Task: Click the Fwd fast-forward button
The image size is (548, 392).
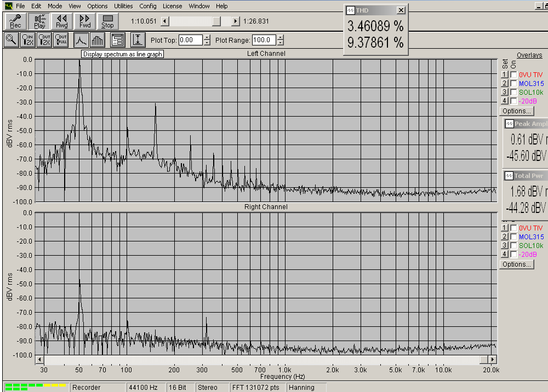Action: (84, 21)
